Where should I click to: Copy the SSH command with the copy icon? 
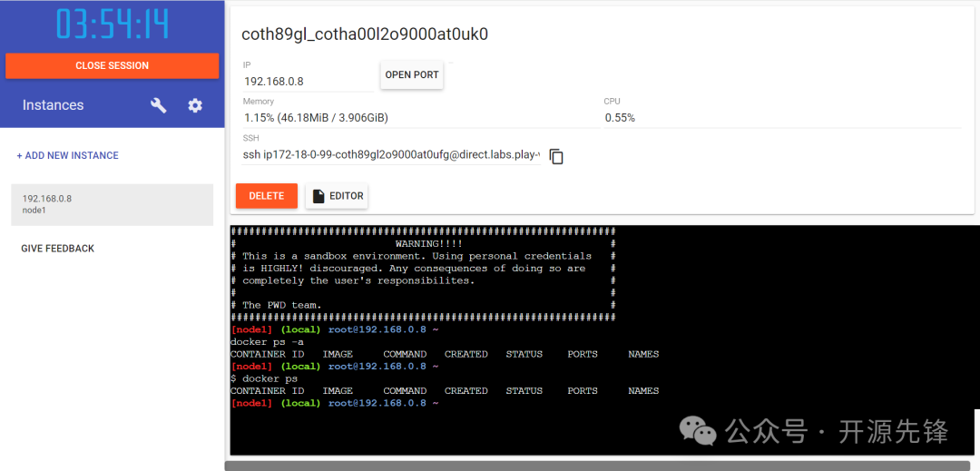point(556,156)
